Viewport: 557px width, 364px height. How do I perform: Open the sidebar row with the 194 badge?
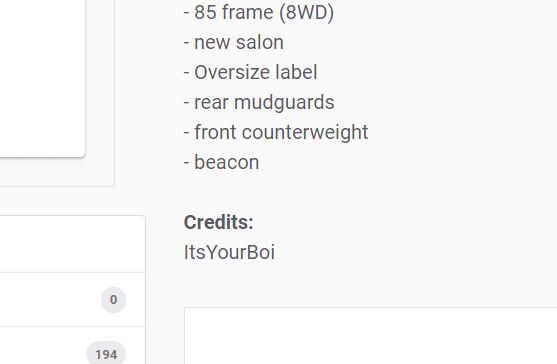pos(72,346)
